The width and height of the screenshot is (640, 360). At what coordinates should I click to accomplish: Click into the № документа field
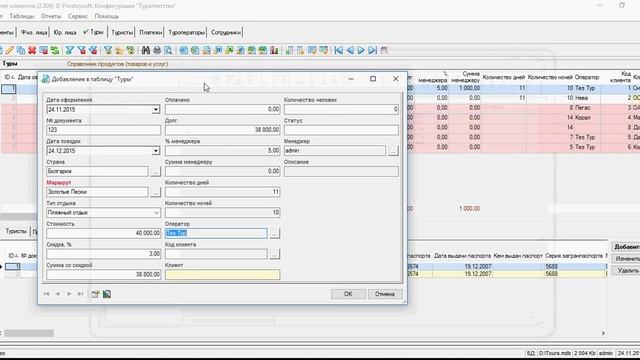tap(103, 130)
